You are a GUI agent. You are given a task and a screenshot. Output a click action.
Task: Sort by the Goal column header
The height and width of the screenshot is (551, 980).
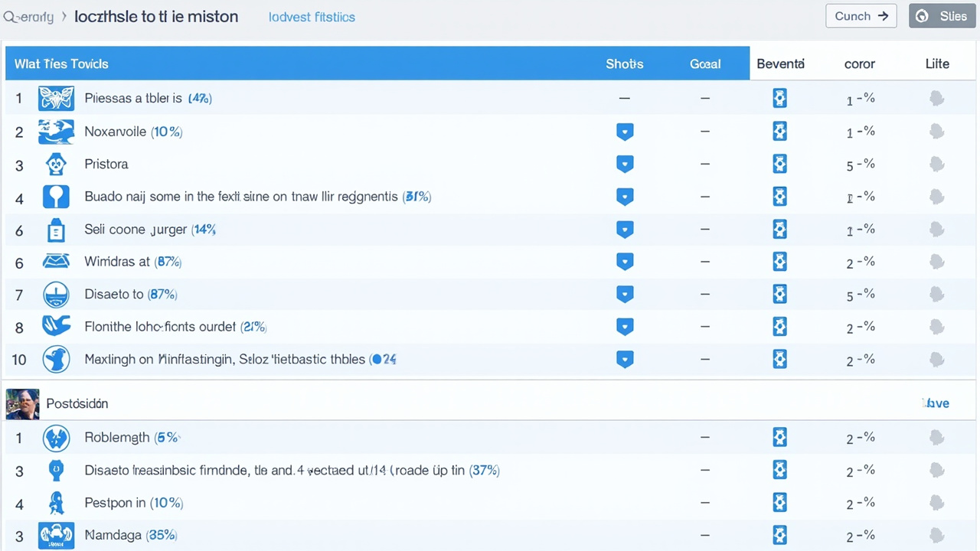pos(704,64)
